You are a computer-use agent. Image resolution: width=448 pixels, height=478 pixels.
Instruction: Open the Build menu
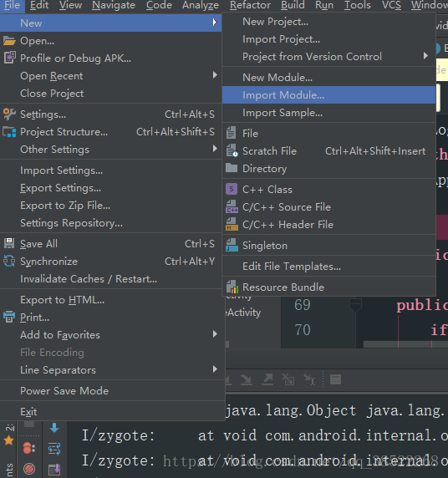tap(293, 5)
